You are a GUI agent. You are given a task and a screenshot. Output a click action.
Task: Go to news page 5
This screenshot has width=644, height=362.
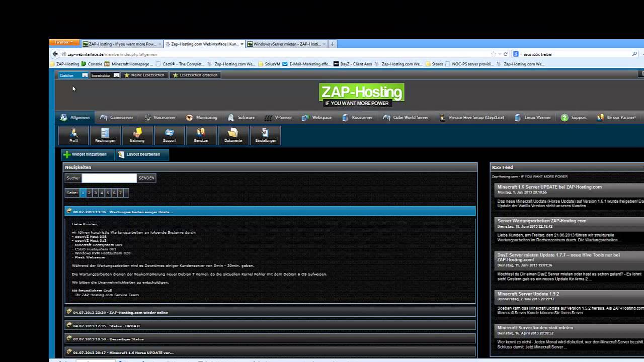click(108, 193)
